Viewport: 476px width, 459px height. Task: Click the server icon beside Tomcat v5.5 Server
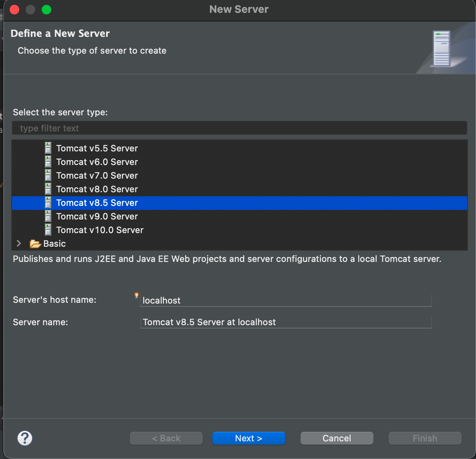pyautogui.click(x=48, y=148)
